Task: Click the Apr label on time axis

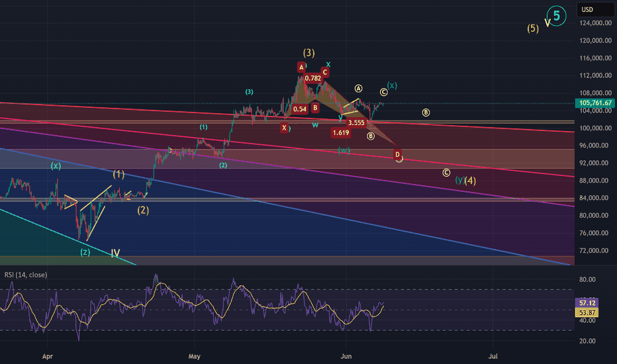Action: tap(47, 357)
